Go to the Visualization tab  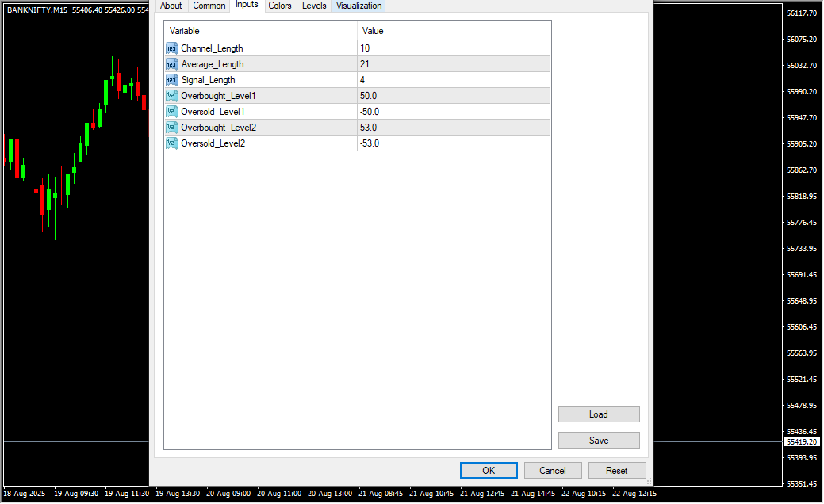tap(358, 6)
